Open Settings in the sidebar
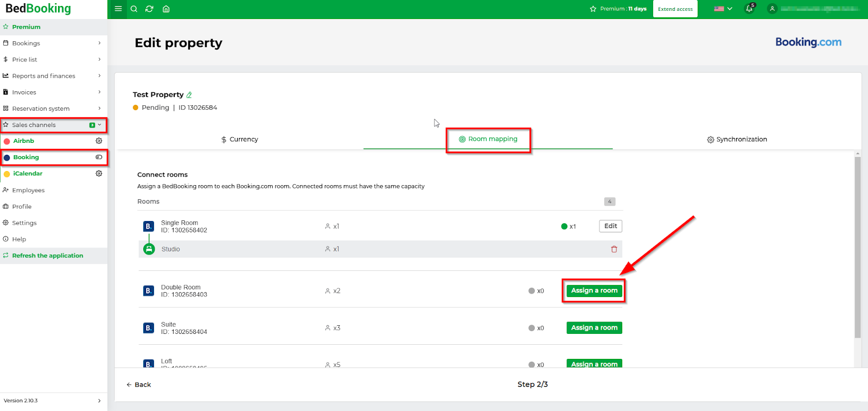Image resolution: width=868 pixels, height=411 pixels. pyautogui.click(x=54, y=223)
